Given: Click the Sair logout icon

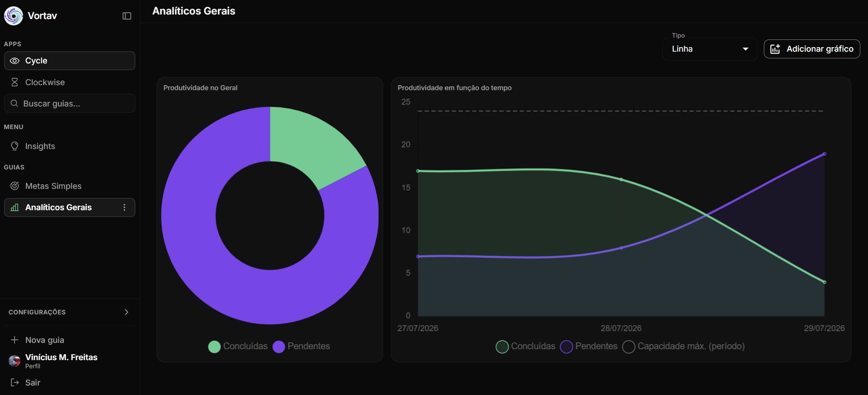Looking at the screenshot, I should (14, 382).
